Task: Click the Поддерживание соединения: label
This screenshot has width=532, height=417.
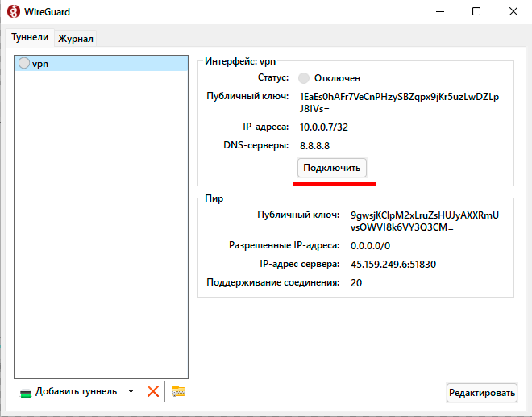Action: pyautogui.click(x=272, y=282)
